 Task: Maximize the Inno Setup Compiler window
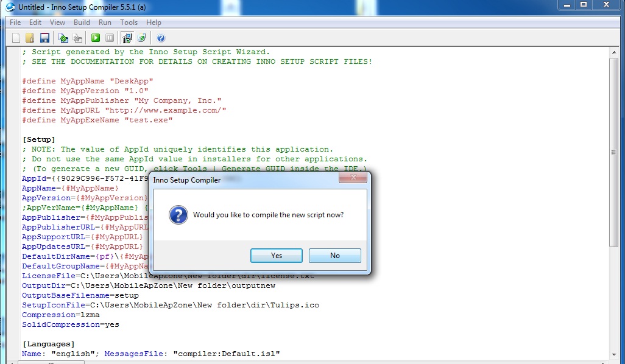click(x=584, y=5)
